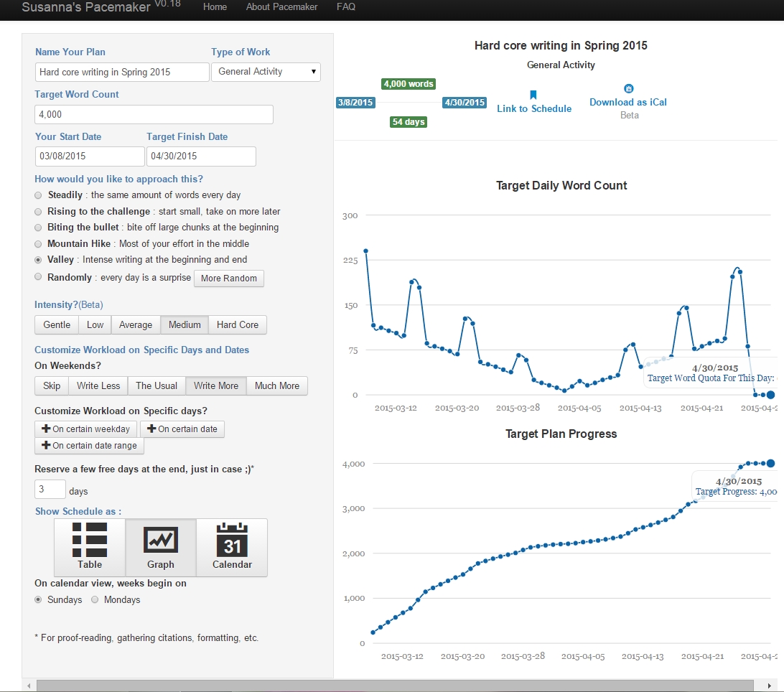The image size is (784, 692).
Task: Click the Your Start Date field
Action: pyautogui.click(x=90, y=156)
